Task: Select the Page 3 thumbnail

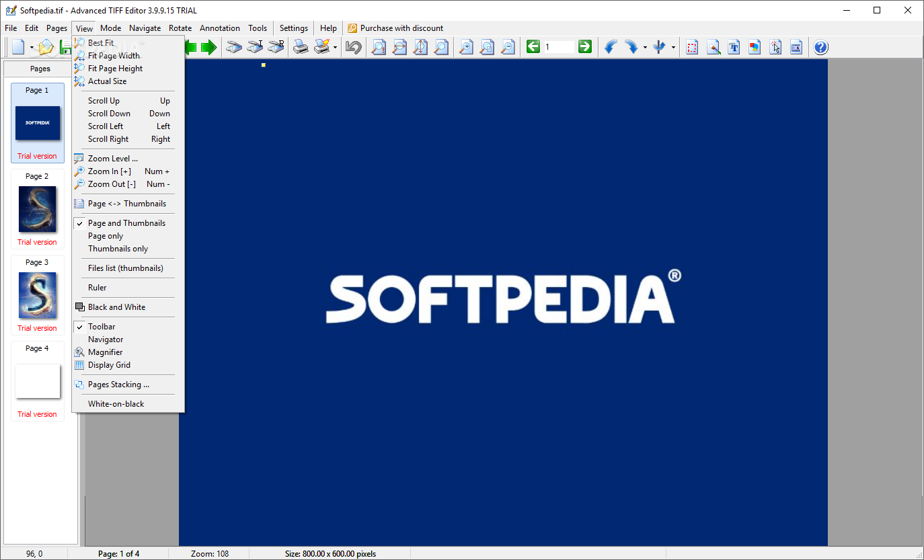Action: 38,294
